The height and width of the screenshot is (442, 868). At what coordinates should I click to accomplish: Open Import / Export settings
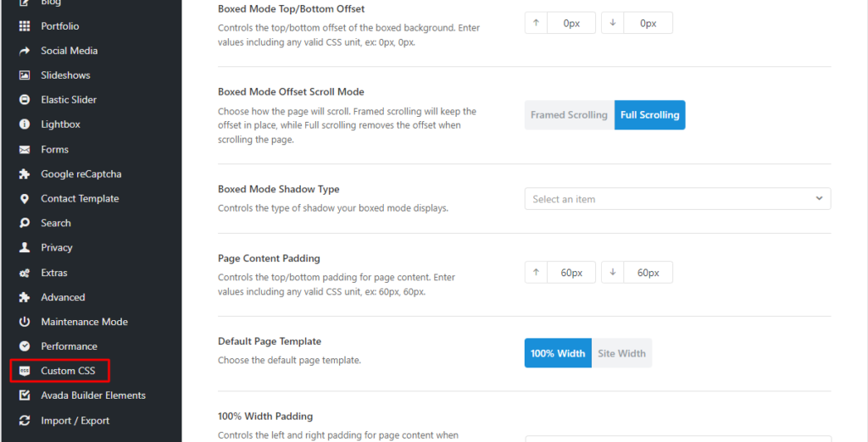coord(75,420)
